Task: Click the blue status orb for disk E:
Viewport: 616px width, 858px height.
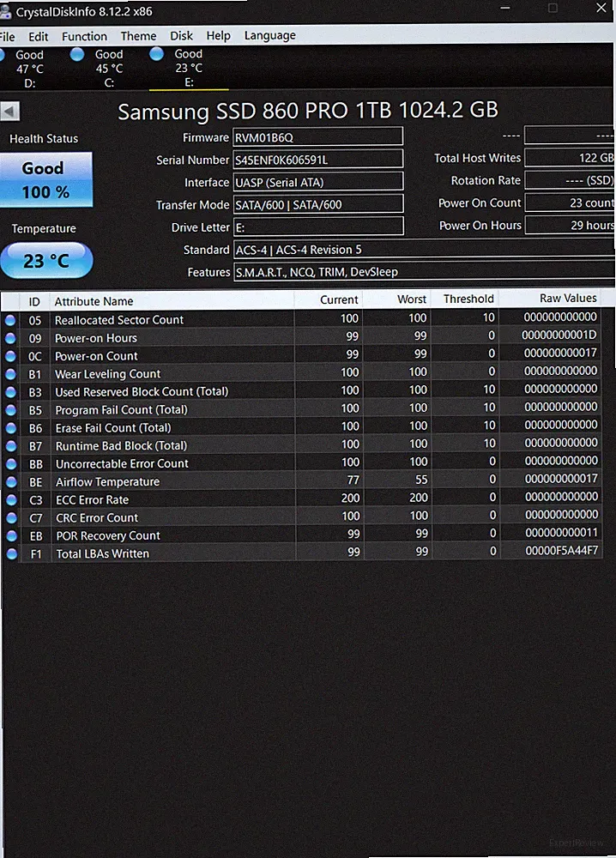Action: 156,53
